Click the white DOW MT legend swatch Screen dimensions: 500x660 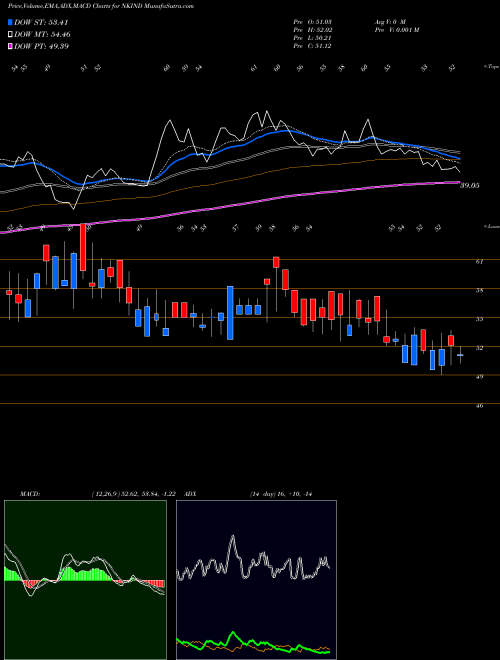[10, 35]
